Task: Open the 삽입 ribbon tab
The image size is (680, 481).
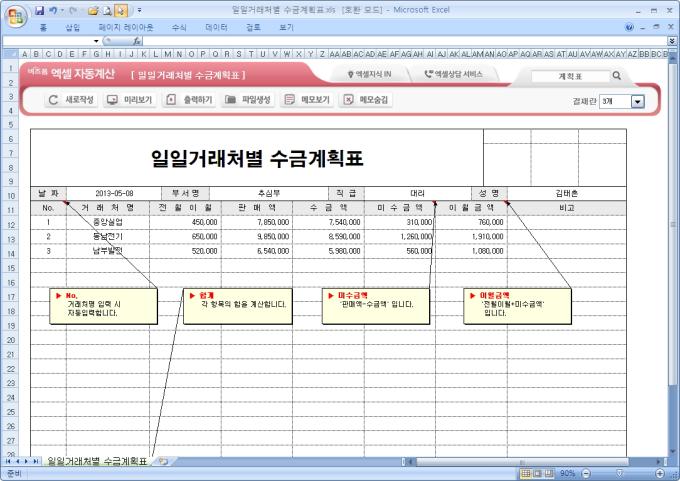Action: click(x=72, y=27)
